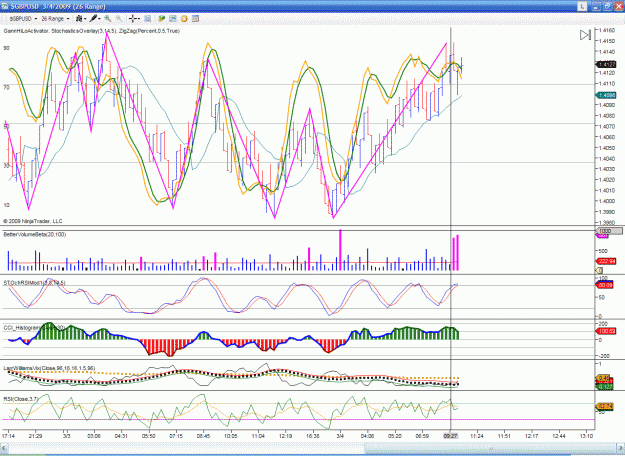The height and width of the screenshot is (456, 625).
Task: Click the grayed zoom out magnifier
Action: coord(119,19)
